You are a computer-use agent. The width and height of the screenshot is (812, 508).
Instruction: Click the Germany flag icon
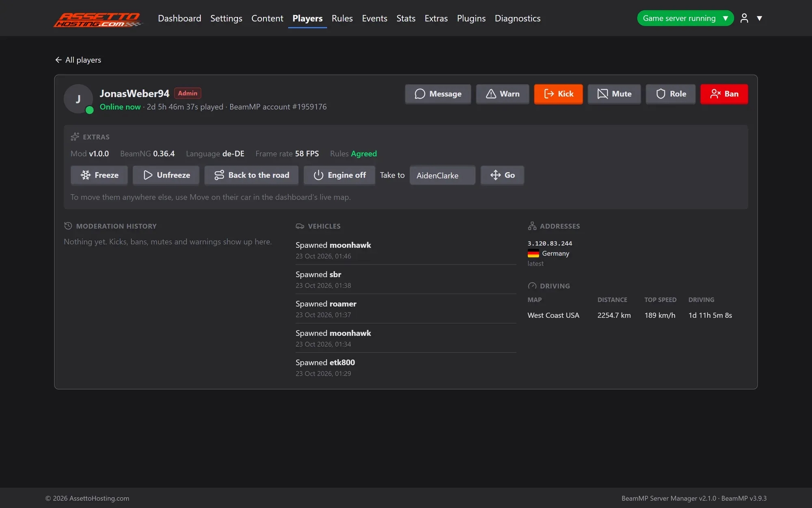coord(533,254)
